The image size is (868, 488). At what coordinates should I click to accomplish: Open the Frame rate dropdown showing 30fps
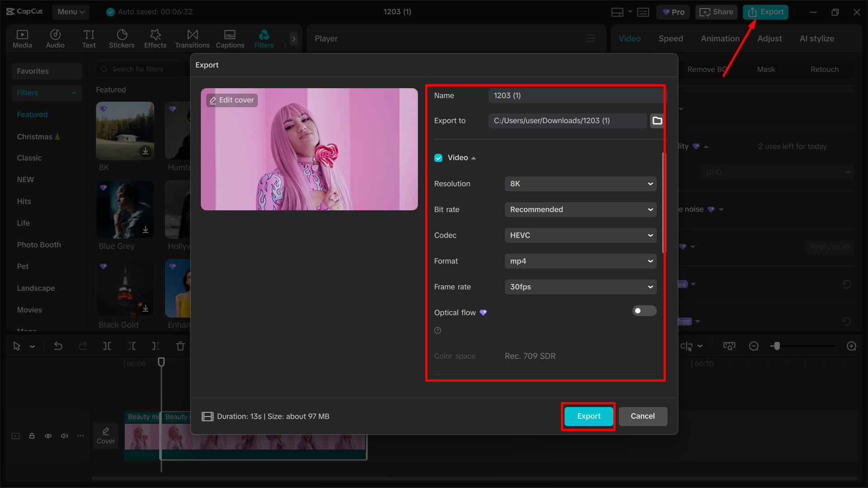pyautogui.click(x=580, y=287)
